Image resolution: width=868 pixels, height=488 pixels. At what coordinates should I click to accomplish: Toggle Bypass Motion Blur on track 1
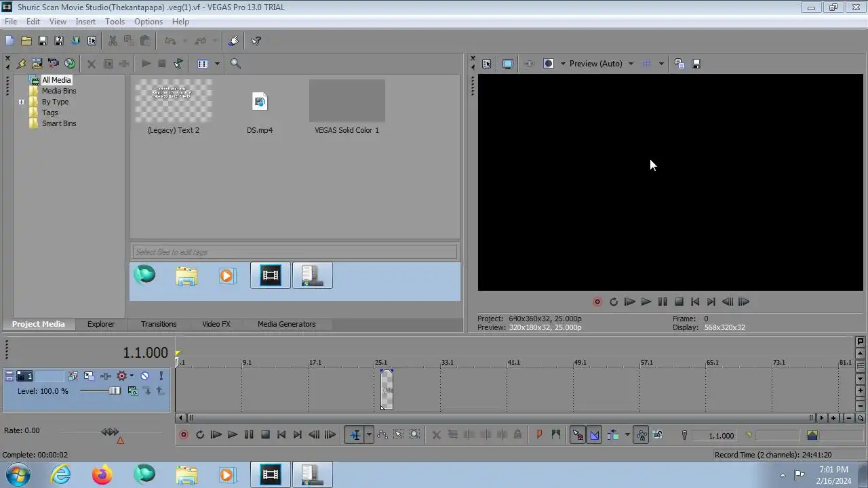73,376
